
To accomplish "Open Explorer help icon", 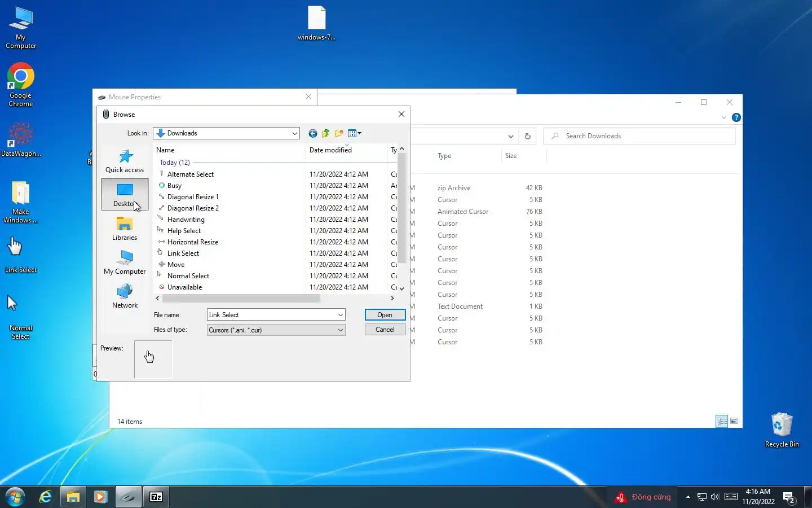I will click(736, 117).
